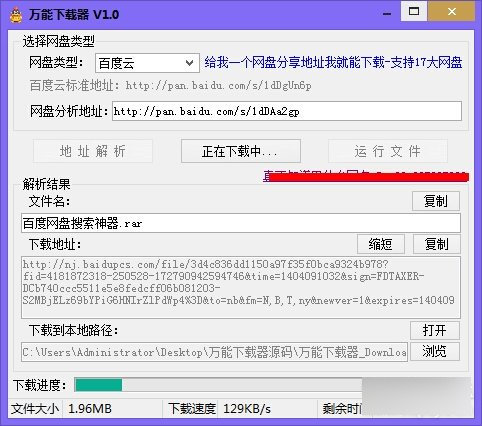Click the 地址解析 button
The width and height of the screenshot is (482, 426).
click(x=93, y=151)
